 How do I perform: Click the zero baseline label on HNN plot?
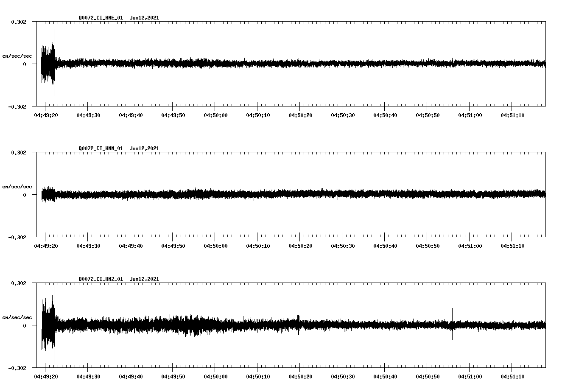click(25, 195)
